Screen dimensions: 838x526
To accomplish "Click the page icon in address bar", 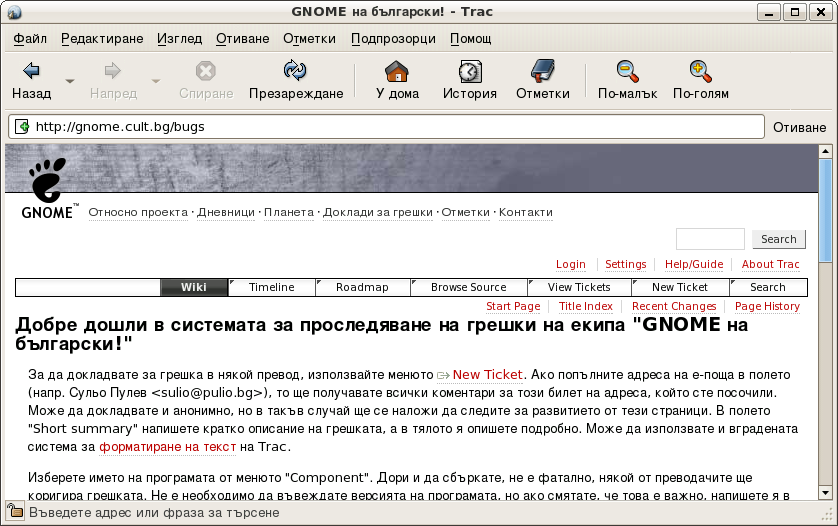I will 22,127.
